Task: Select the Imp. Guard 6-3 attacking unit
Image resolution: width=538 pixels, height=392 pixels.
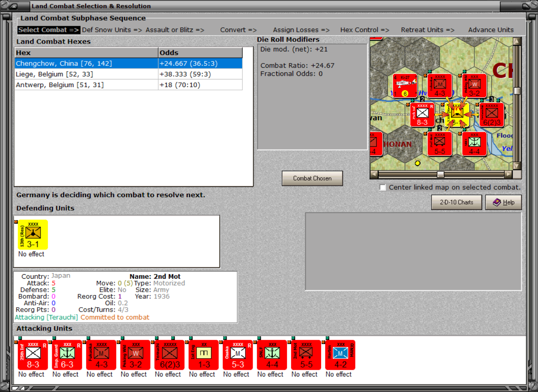Action: point(67,355)
